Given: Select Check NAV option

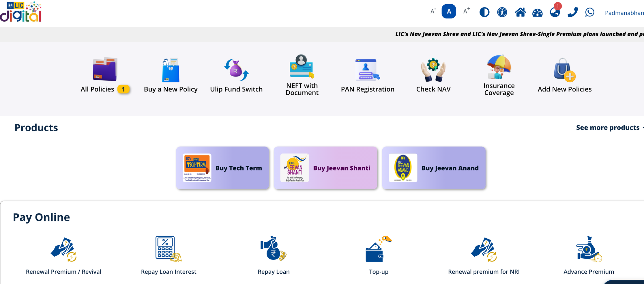Looking at the screenshot, I should point(433,76).
